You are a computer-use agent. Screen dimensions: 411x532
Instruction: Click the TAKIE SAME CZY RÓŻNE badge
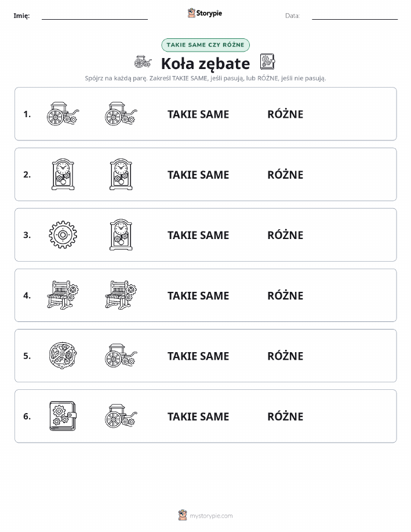[205, 45]
